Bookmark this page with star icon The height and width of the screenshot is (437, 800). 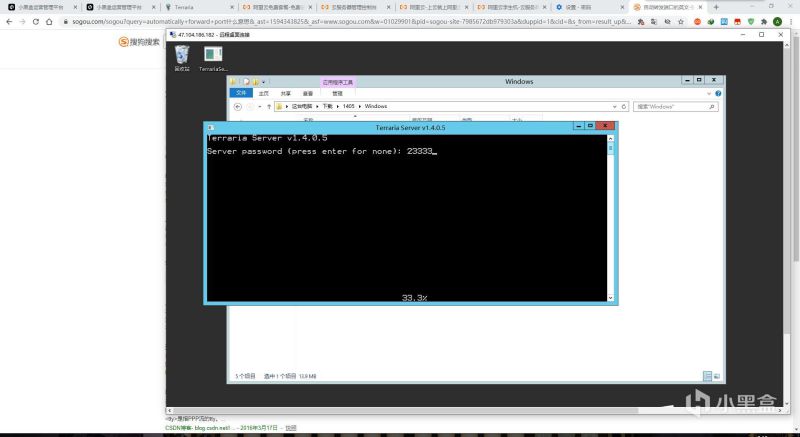pos(681,22)
